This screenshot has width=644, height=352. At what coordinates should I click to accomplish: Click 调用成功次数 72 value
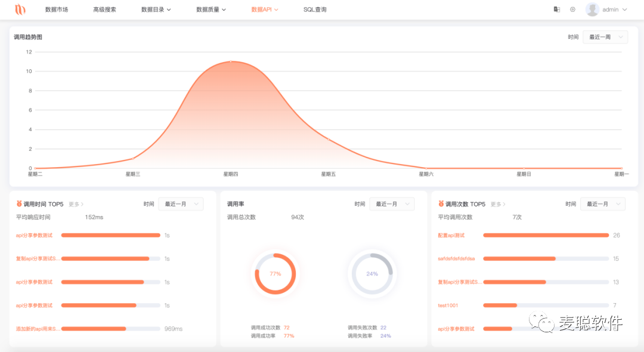point(287,328)
